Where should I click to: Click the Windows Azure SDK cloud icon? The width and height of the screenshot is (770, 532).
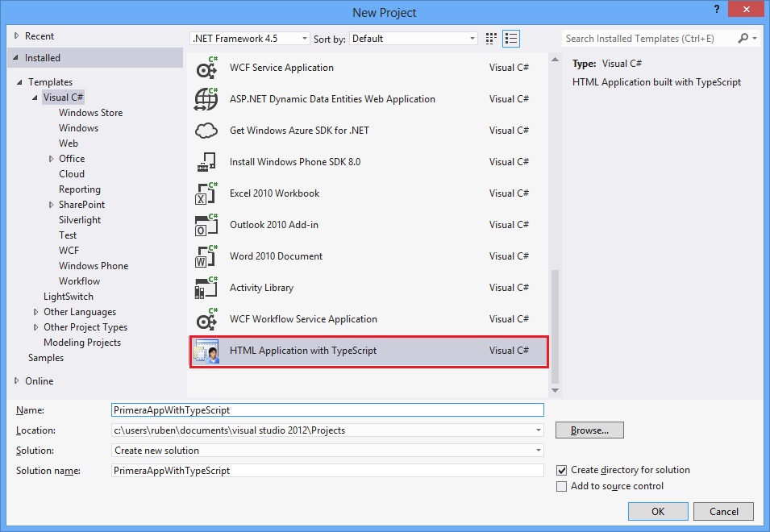pyautogui.click(x=206, y=131)
